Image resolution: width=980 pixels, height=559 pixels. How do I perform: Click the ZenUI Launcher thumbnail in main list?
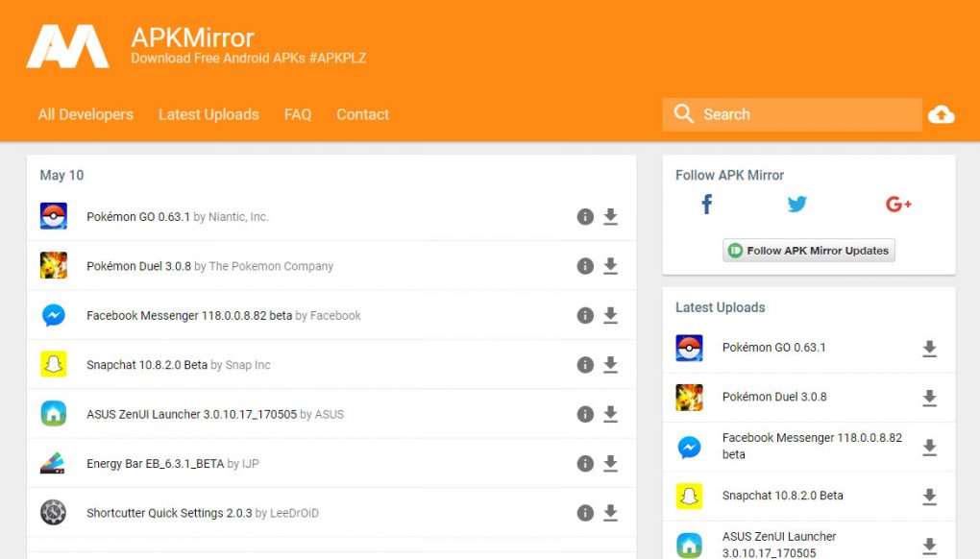click(x=54, y=413)
